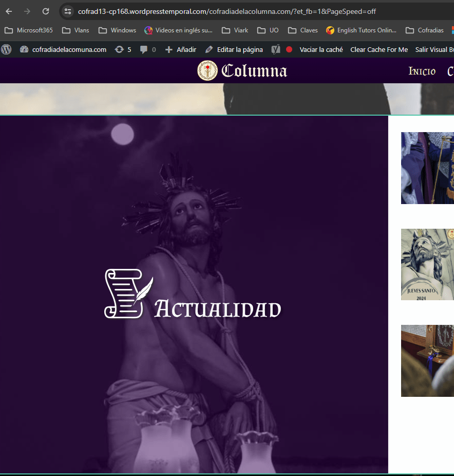This screenshot has width=454, height=476.
Task: Go back using the browser back arrow
Action: pos(9,11)
